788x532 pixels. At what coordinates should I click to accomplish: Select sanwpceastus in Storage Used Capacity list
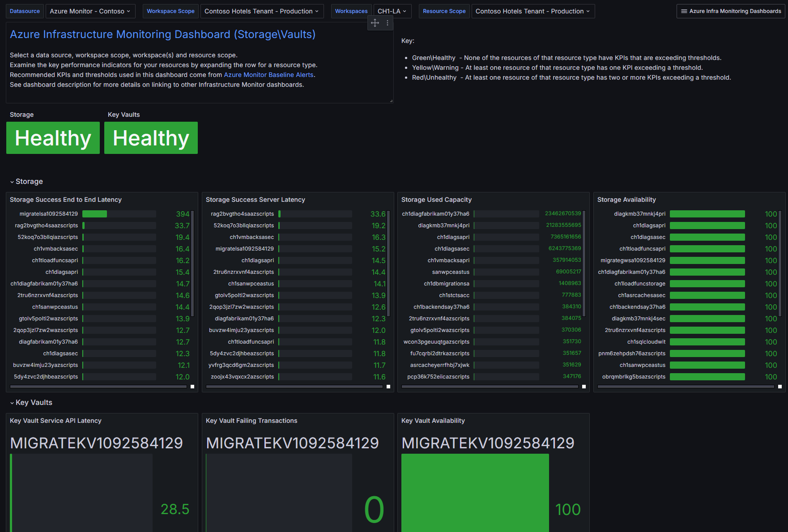point(451,272)
